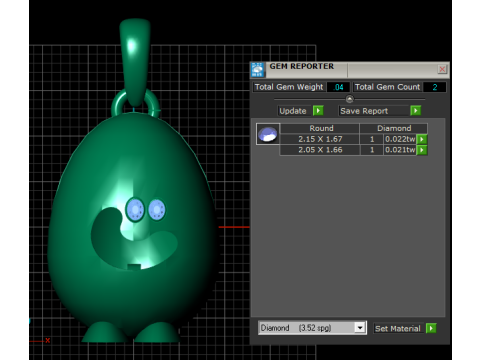Screen dimensions: 480x360
Task: Click the GEM REPORTER title bar
Action: pos(350,69)
